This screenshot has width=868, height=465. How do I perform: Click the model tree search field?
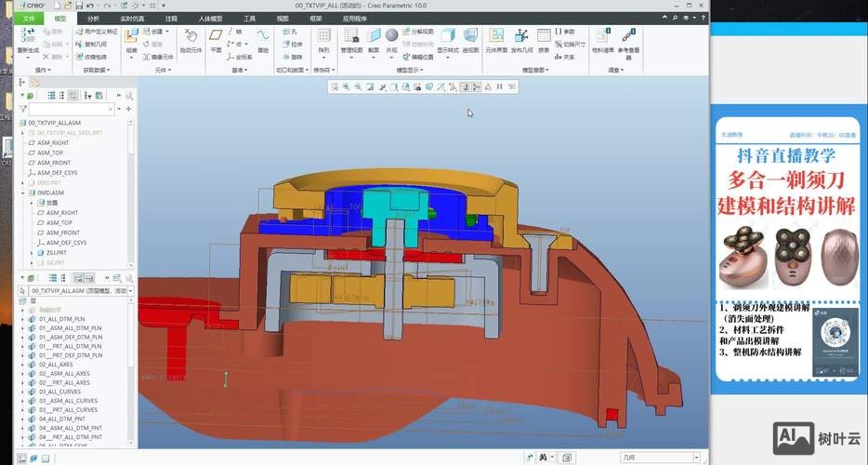click(x=71, y=109)
